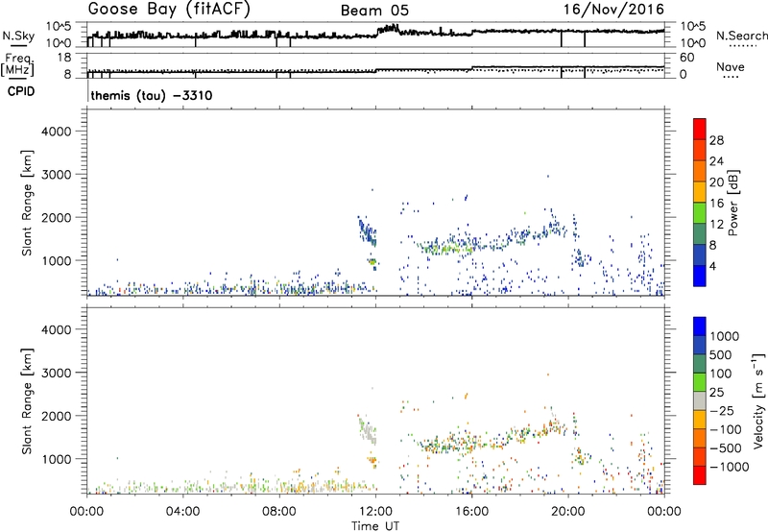The image size is (768, 532).
Task: Click the '3000' tick in the power panel
Action: (x=57, y=175)
